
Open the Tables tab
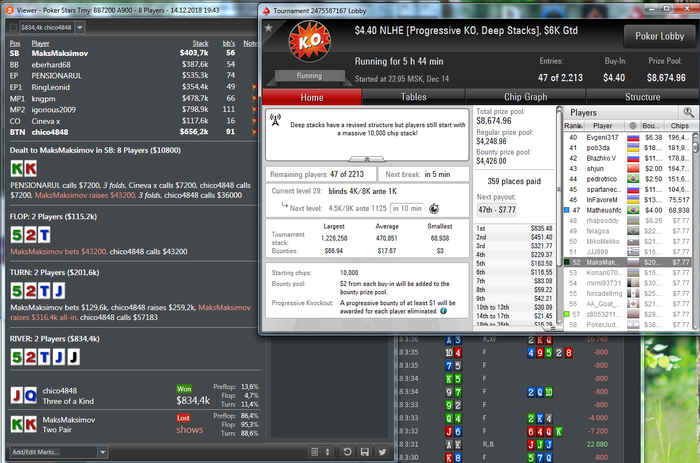coord(413,97)
